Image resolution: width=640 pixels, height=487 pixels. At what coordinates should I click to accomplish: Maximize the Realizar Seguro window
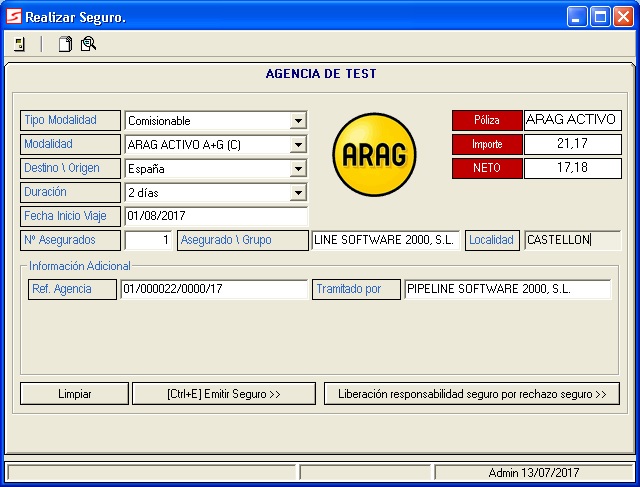(x=600, y=17)
